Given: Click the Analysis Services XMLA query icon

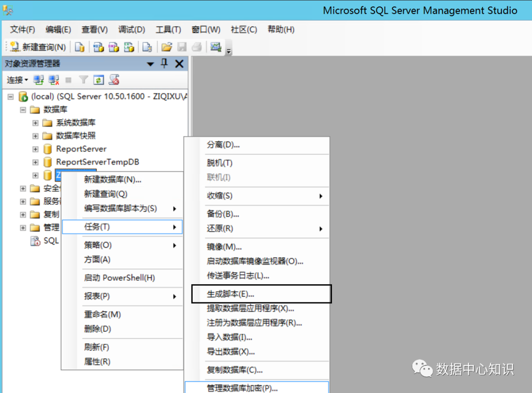Looking at the screenshot, I should tap(129, 47).
